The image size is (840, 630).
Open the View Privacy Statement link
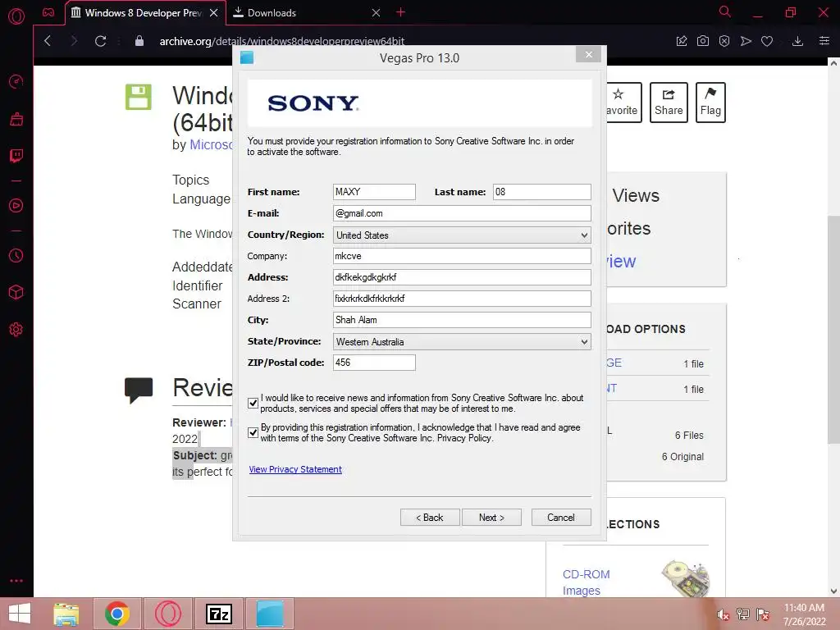click(295, 469)
